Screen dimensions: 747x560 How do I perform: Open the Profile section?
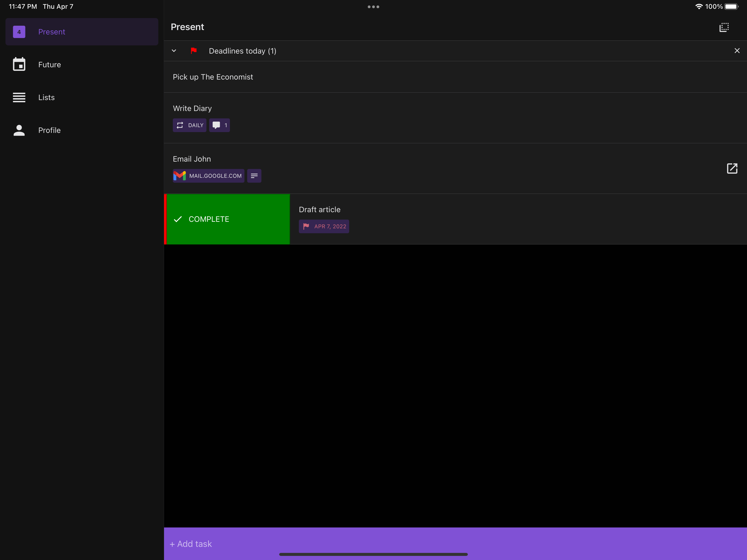click(x=49, y=130)
